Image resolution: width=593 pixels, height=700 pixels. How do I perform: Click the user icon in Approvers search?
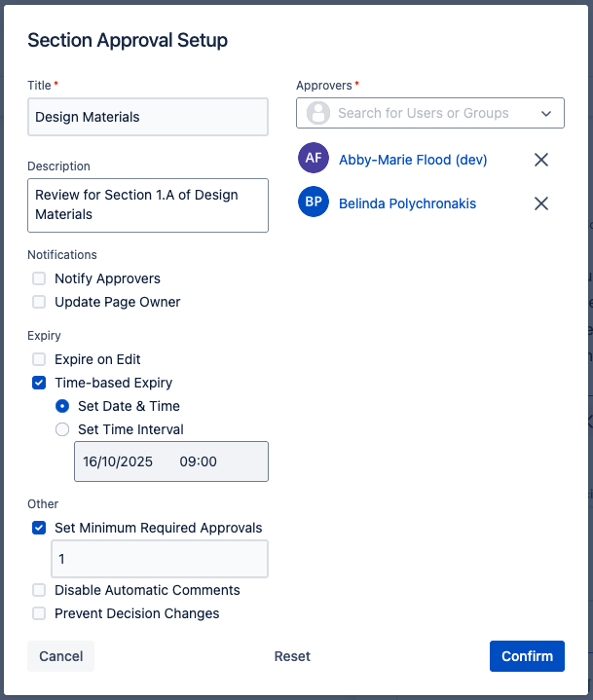click(318, 113)
